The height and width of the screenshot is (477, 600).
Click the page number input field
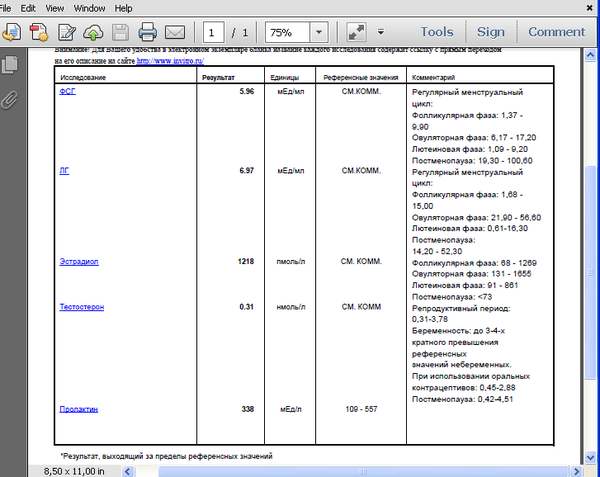pyautogui.click(x=213, y=32)
